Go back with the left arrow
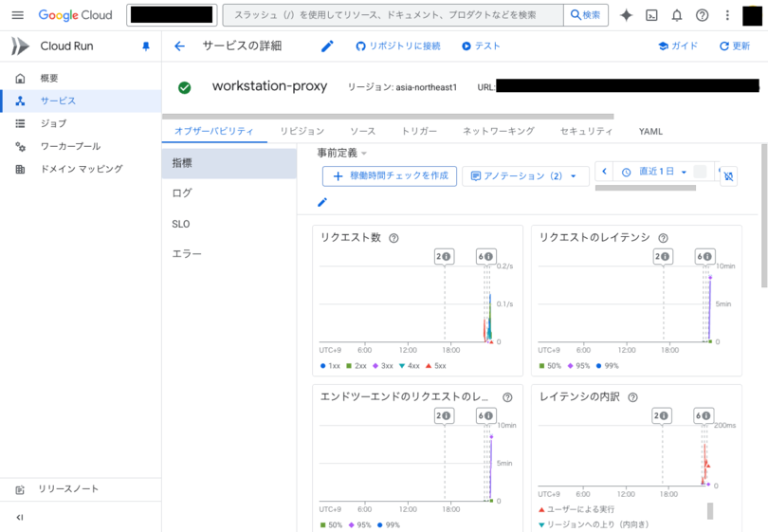The image size is (768, 532). coord(180,46)
